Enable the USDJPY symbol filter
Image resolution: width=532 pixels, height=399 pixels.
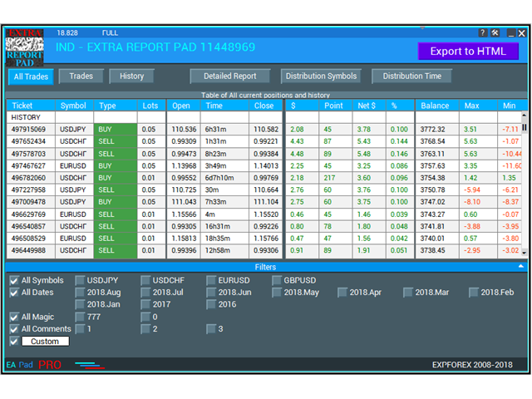[x=80, y=281]
